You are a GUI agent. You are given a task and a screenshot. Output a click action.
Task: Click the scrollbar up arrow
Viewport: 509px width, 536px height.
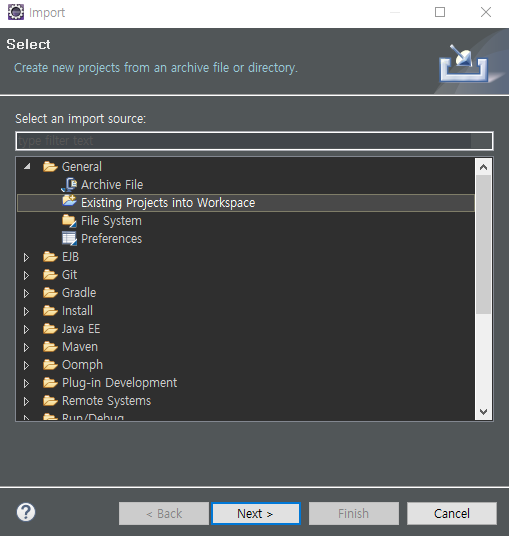point(483,167)
